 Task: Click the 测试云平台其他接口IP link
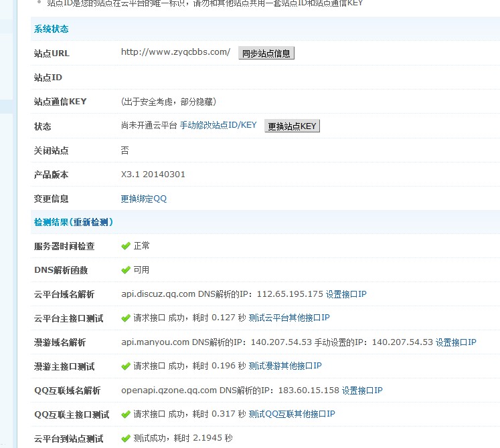(x=289, y=318)
